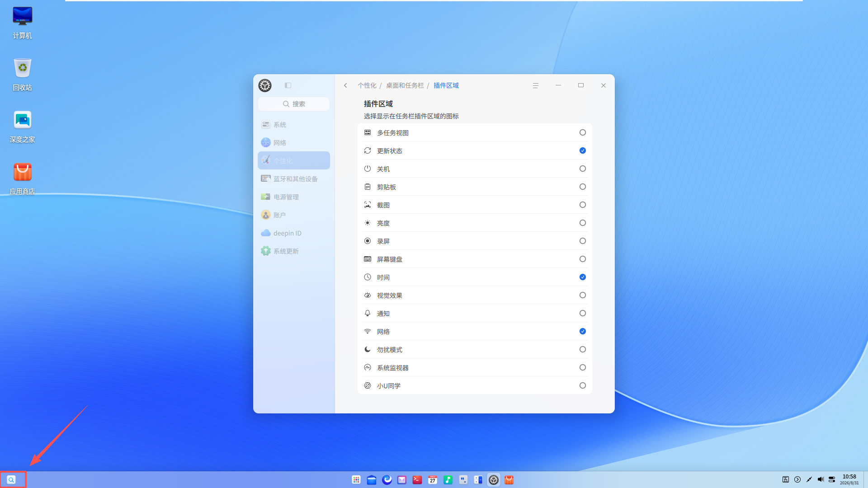Open the mail app from taskbar
Screen dimensions: 868x488
[402, 480]
